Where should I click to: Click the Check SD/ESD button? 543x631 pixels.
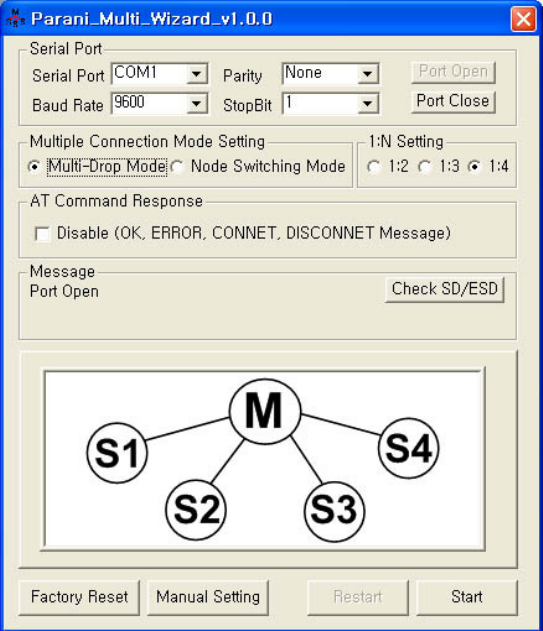coord(445,289)
